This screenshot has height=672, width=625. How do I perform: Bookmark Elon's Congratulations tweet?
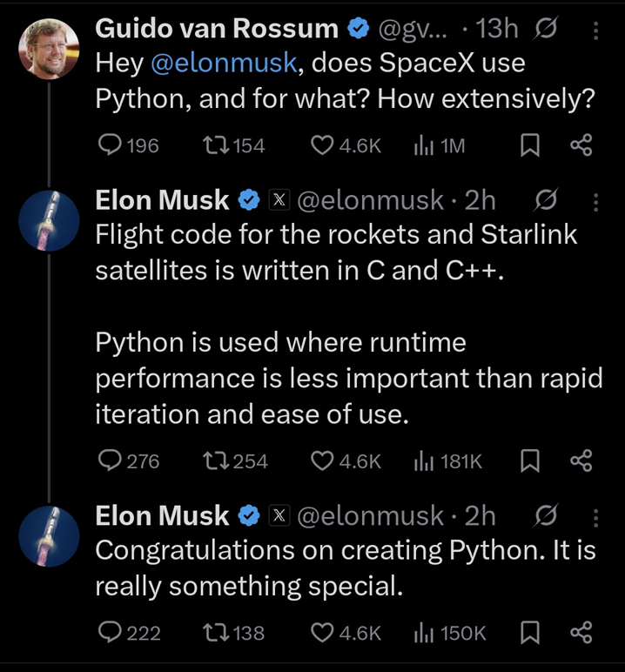528,632
